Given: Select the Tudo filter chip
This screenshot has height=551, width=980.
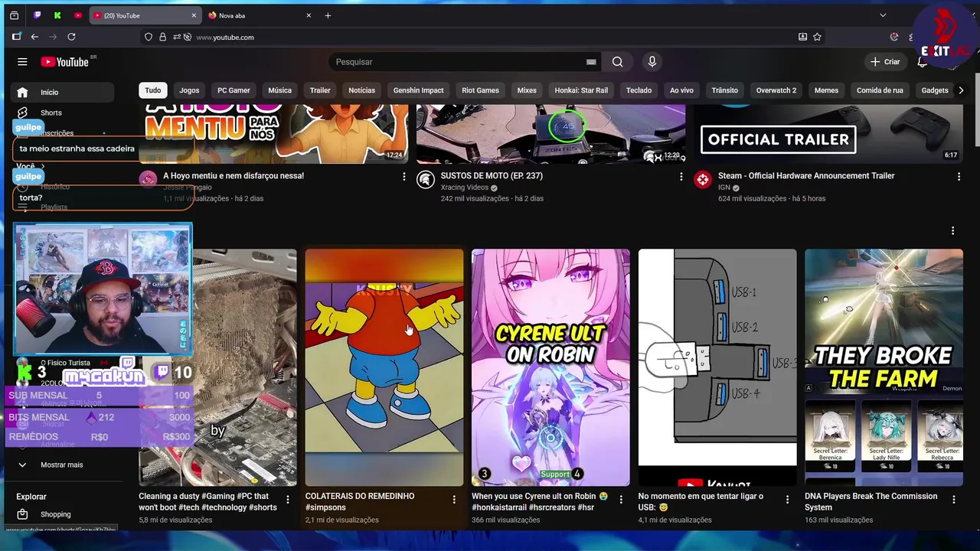Looking at the screenshot, I should click(x=153, y=90).
